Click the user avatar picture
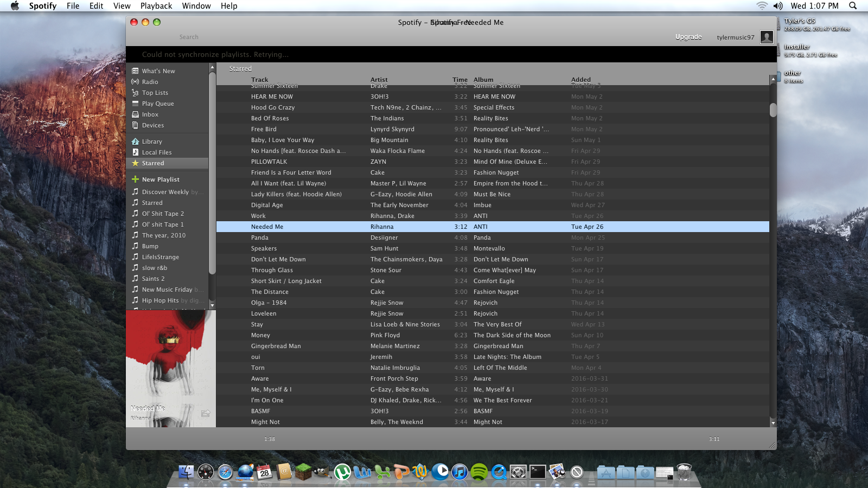868x488 pixels. tap(767, 37)
